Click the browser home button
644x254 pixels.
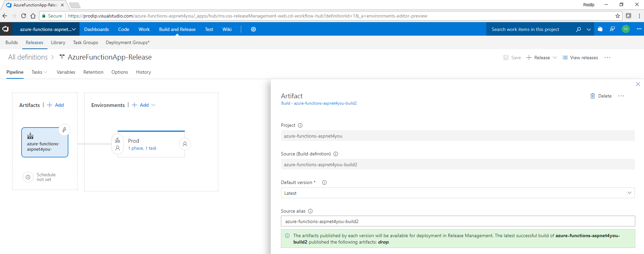tap(33, 16)
